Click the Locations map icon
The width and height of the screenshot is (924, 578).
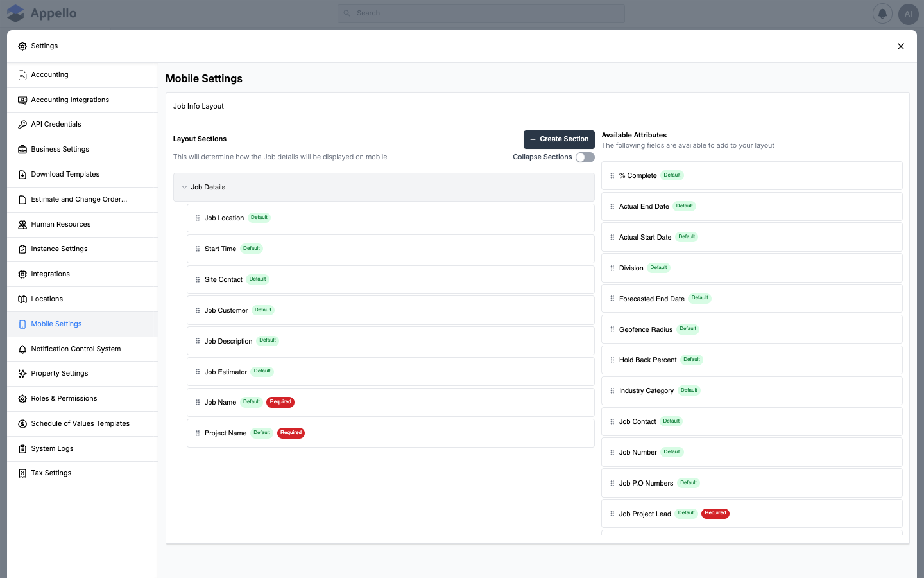(x=22, y=299)
